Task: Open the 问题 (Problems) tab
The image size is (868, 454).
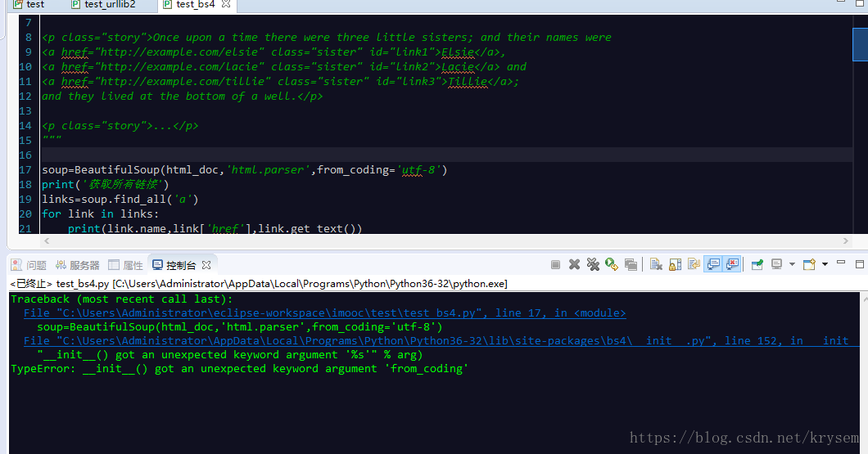Action: 29,265
